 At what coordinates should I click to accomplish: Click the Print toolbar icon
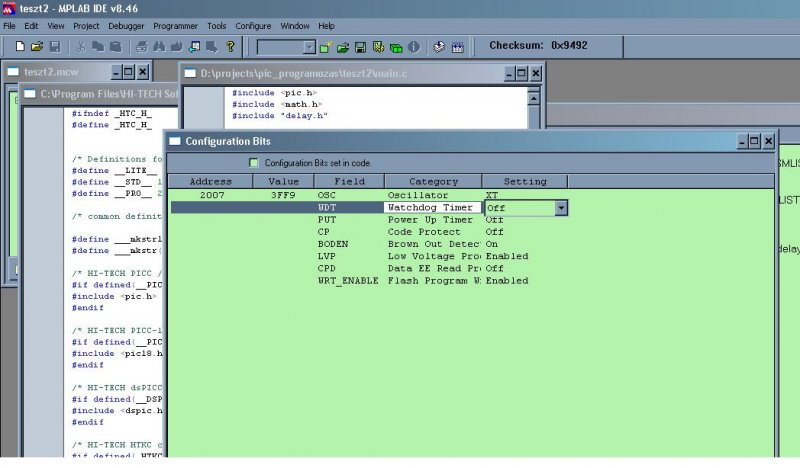142,46
